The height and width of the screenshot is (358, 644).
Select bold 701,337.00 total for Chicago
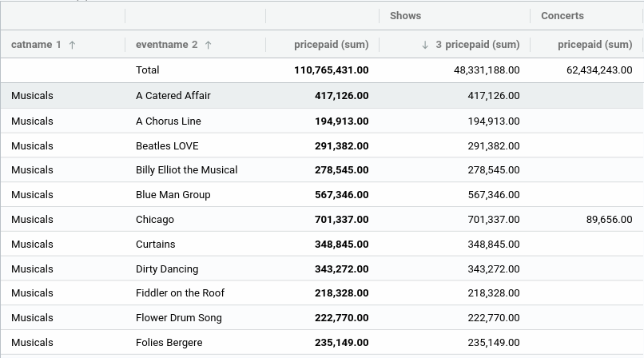click(341, 220)
